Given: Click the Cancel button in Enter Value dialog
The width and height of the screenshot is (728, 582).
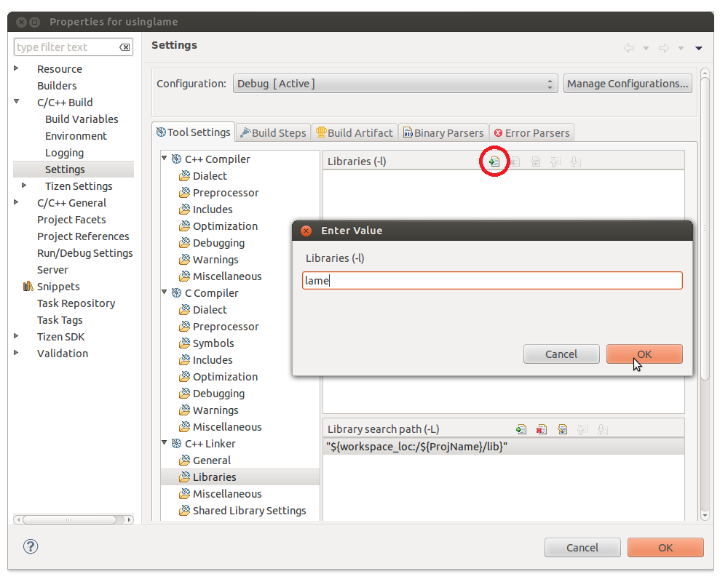Looking at the screenshot, I should click(561, 354).
